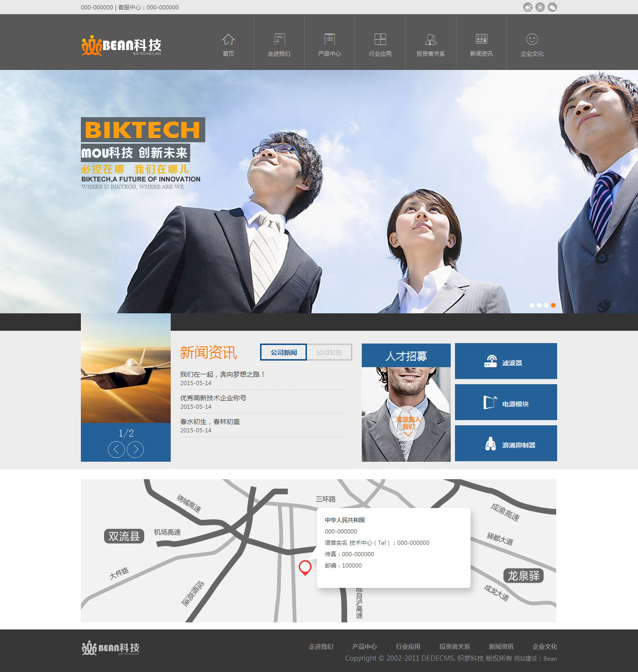Select the orange active carousel dot
Image resolution: width=638 pixels, height=672 pixels.
pyautogui.click(x=553, y=305)
